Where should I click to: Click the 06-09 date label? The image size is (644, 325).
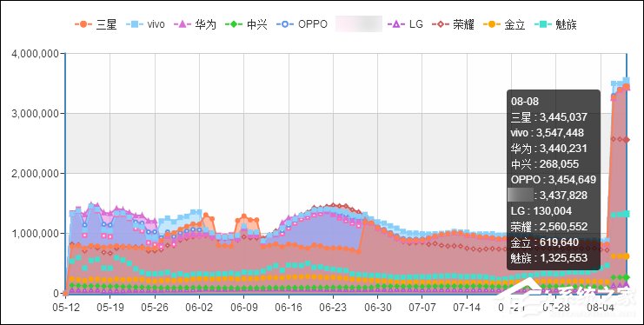coord(243,308)
